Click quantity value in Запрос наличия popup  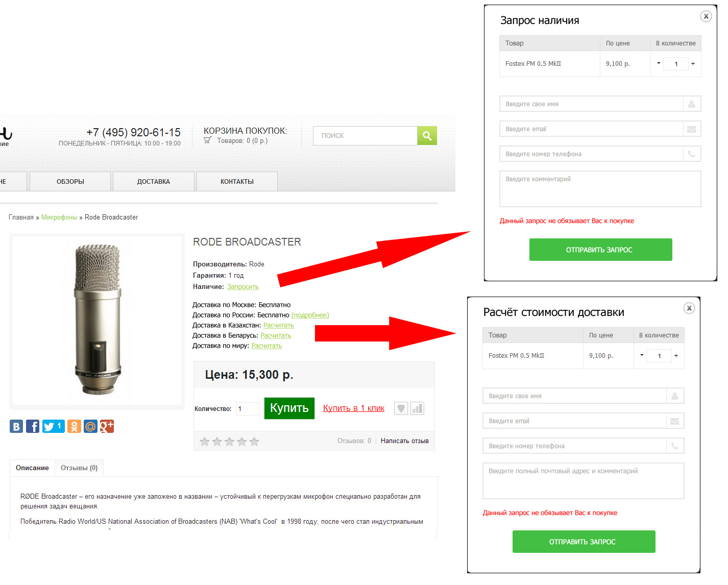point(676,64)
